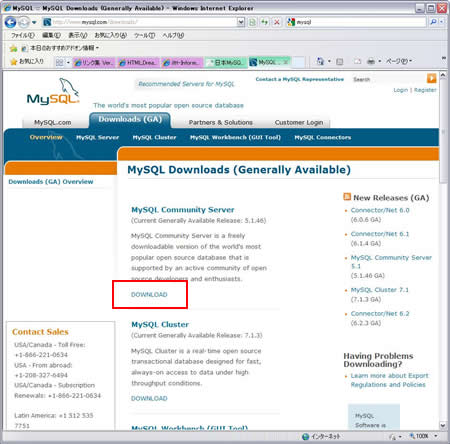The height and width of the screenshot is (444, 450).
Task: Click the Feeds toolbar icon
Action: tap(340, 61)
